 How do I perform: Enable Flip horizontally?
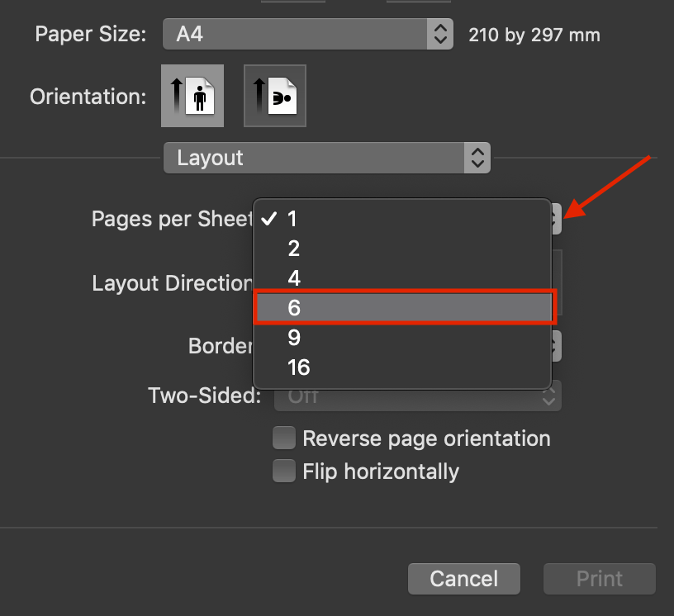(284, 471)
